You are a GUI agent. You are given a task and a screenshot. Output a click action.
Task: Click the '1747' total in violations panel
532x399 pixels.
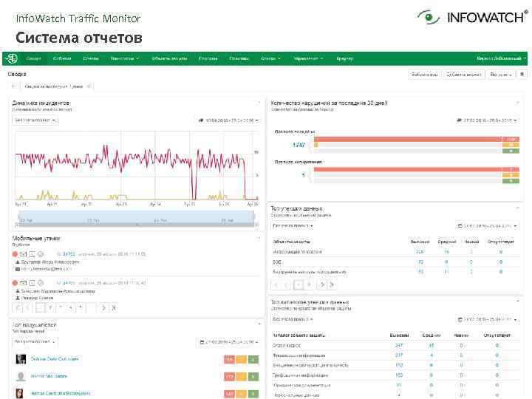point(299,145)
